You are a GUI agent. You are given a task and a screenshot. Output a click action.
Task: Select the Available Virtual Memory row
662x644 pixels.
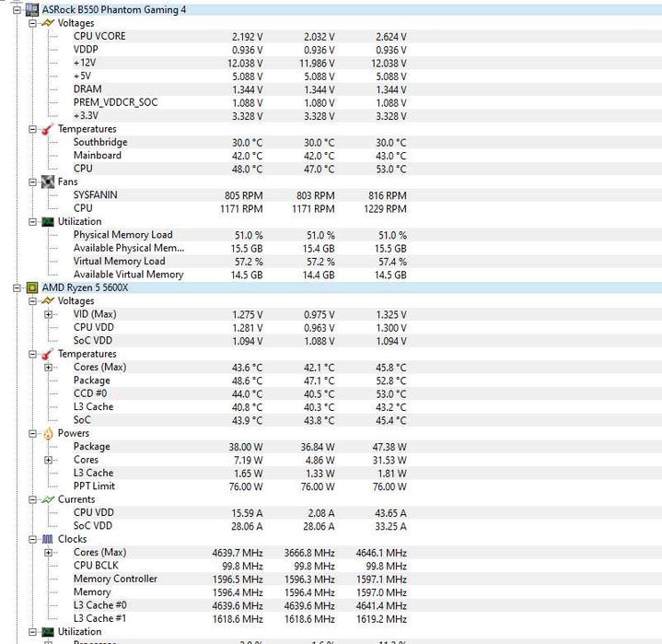pyautogui.click(x=239, y=275)
